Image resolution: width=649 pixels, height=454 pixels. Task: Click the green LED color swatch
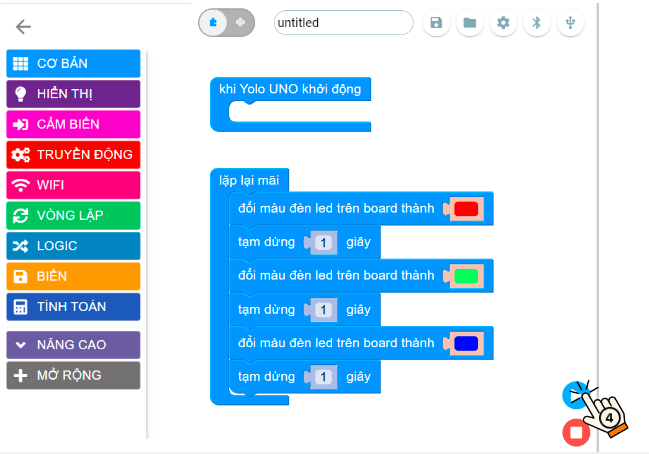pos(466,276)
